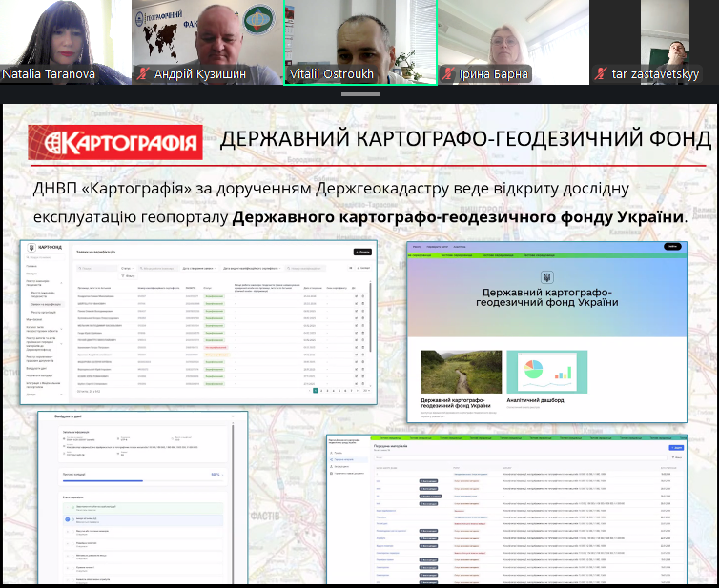Click the black login button in geoportal header

[672, 247]
